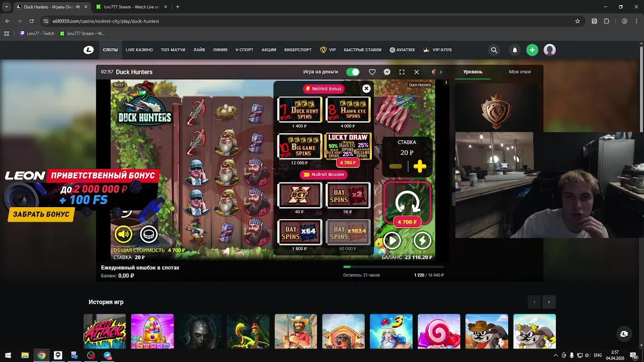Open the VIP-КЛУБ page
Viewport: 644px width, 362px height.
point(438,50)
